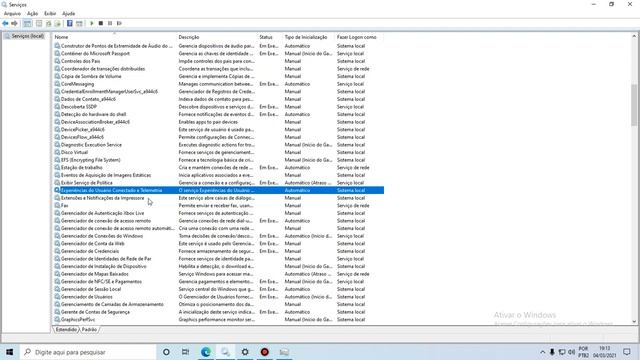Select the Estação de trabalho service
The image size is (640, 360).
pyautogui.click(x=218, y=167)
